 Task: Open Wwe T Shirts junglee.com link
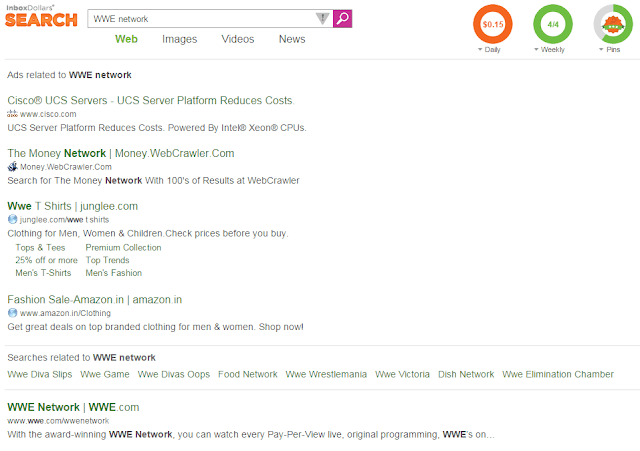coord(73,206)
